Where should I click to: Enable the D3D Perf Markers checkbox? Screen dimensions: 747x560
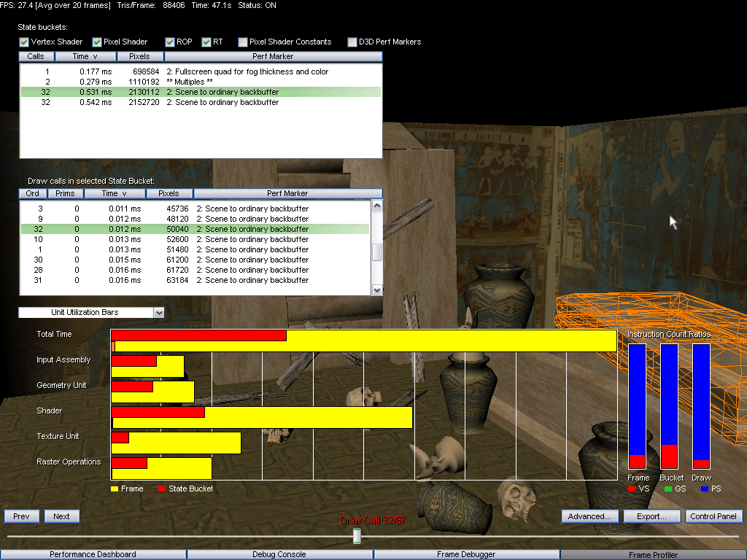[352, 42]
